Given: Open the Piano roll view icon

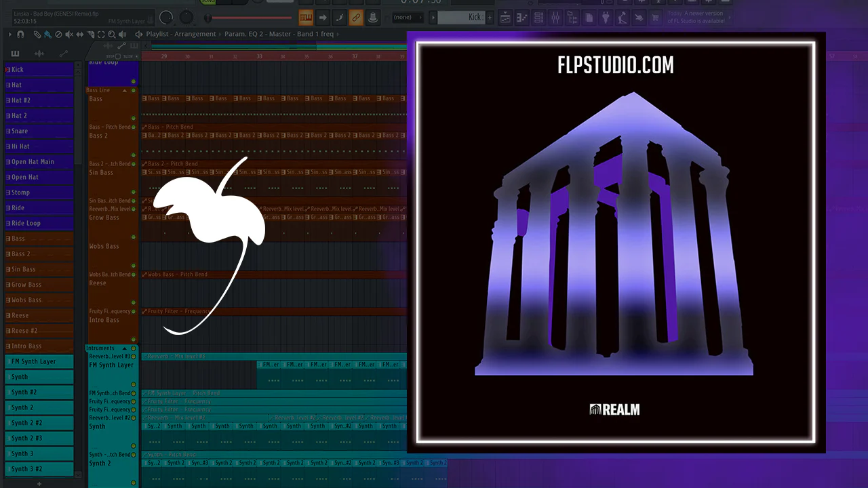Looking at the screenshot, I should (x=522, y=18).
